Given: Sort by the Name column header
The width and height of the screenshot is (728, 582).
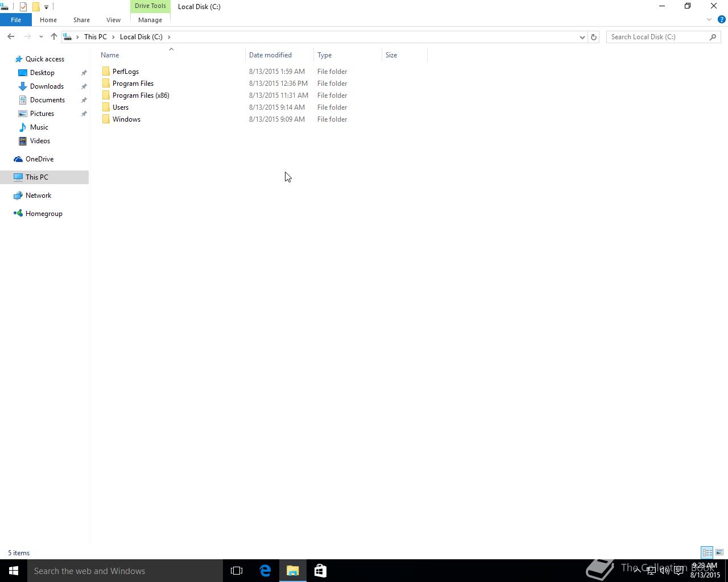Looking at the screenshot, I should click(x=172, y=55).
